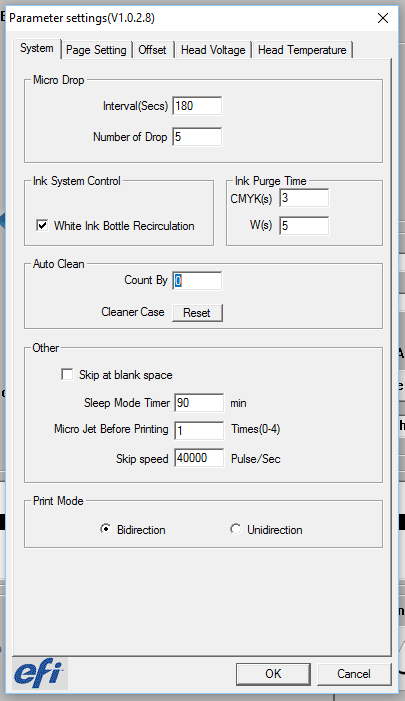Select Bidirection print mode
Screen dimensions: 405x701
(105, 529)
